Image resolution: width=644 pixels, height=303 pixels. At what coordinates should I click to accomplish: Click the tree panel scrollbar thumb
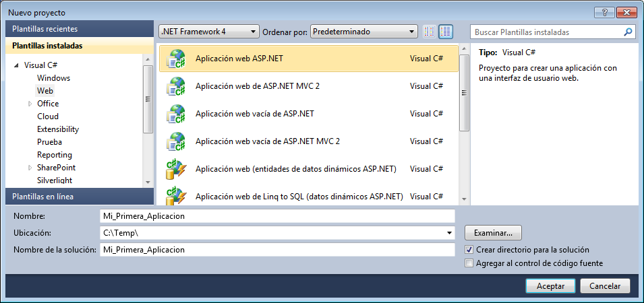148,99
